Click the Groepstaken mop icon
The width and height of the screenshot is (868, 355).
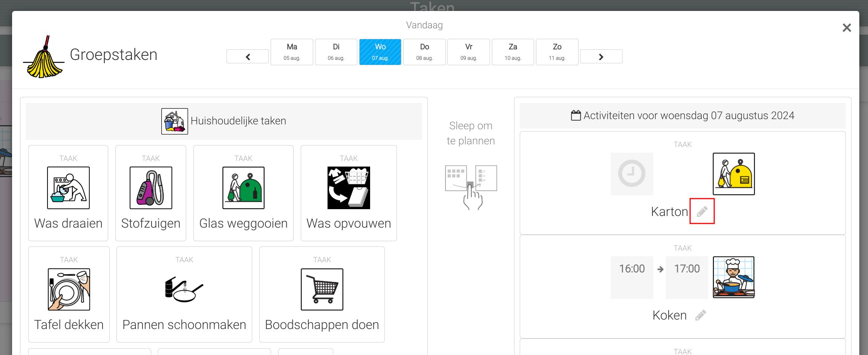point(44,57)
